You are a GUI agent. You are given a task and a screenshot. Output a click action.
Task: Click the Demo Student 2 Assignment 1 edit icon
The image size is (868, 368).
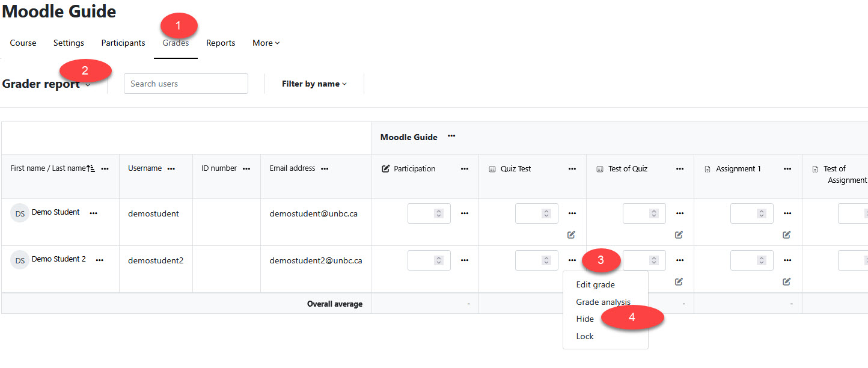pos(786,281)
